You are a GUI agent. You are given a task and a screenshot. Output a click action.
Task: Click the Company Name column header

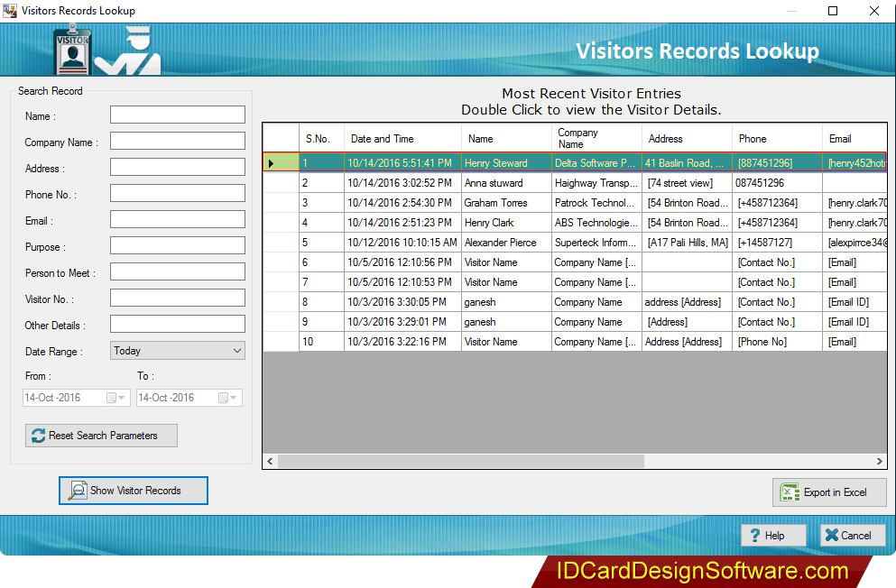577,139
